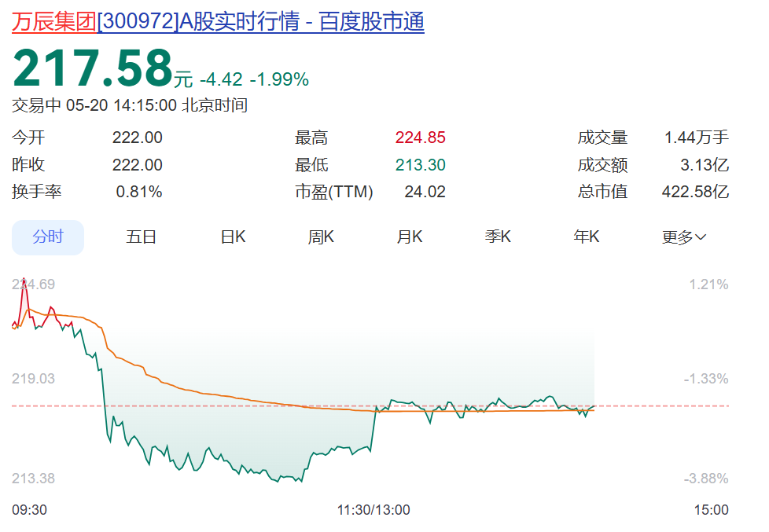Click the 最高 label
This screenshot has width=769, height=532.
coord(311,138)
